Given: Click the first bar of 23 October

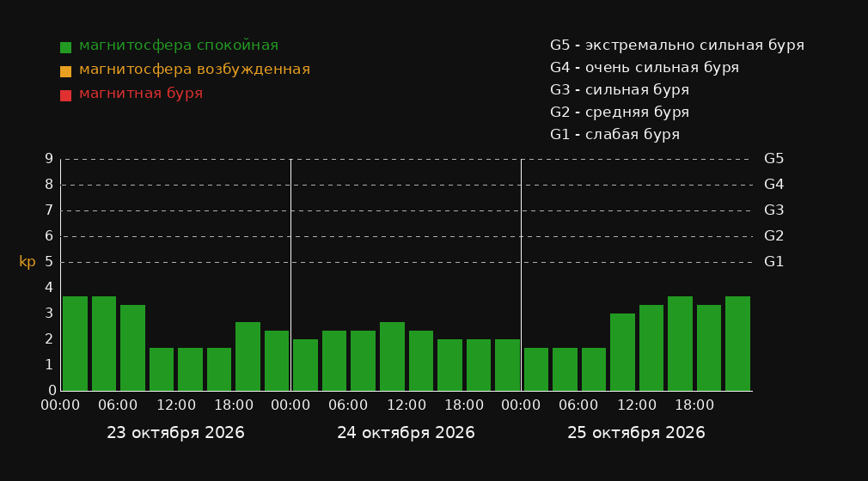Looking at the screenshot, I should (76, 344).
